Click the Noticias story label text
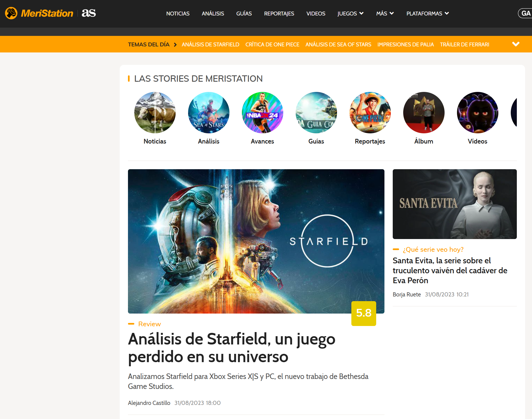 155,141
